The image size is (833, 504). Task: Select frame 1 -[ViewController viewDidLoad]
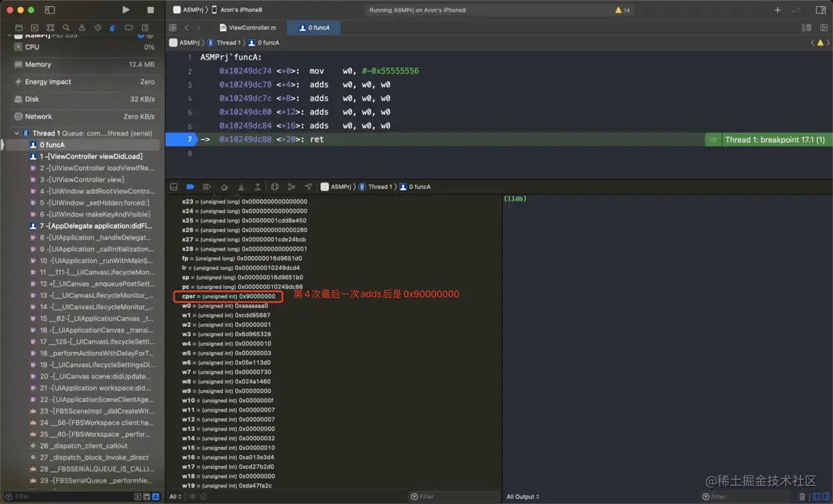pyautogui.click(x=82, y=156)
